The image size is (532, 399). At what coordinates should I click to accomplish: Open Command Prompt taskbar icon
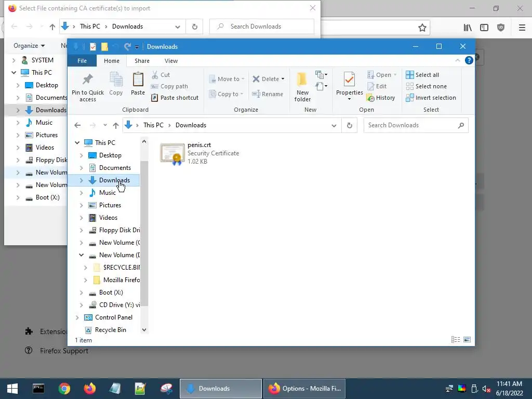coord(38,389)
